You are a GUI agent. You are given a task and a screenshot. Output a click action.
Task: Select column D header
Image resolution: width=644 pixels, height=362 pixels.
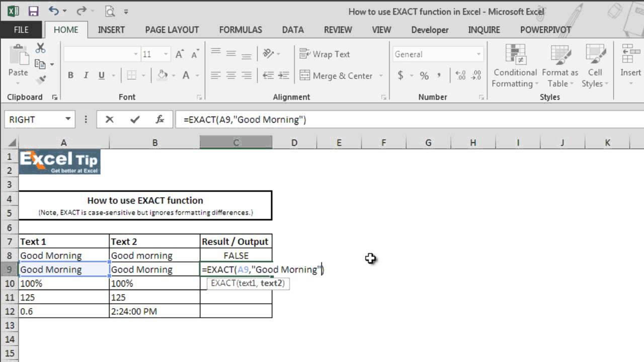click(x=294, y=143)
